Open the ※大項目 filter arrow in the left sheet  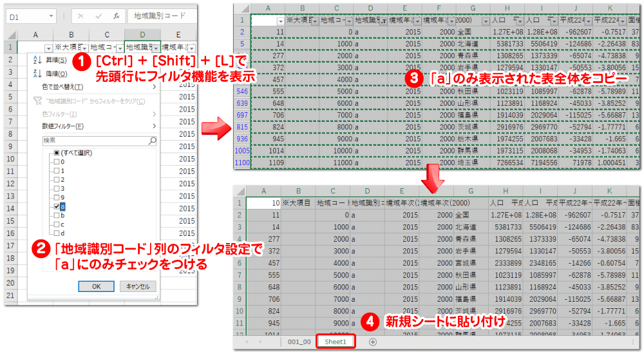[84, 48]
